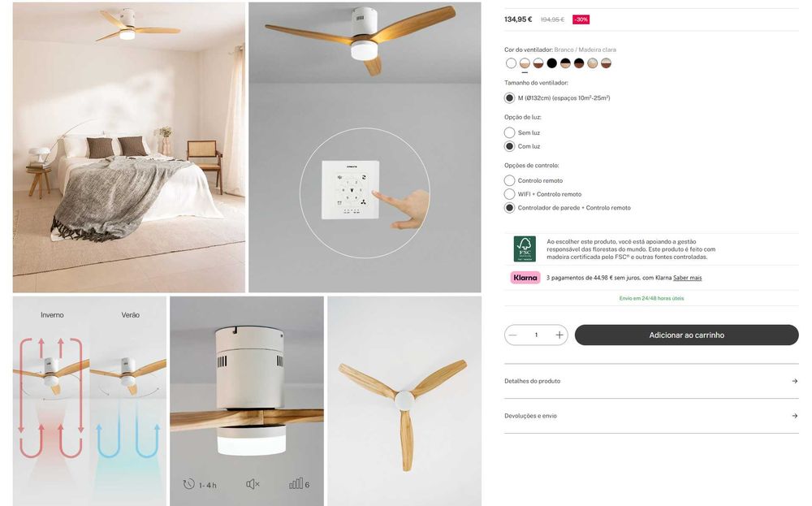This screenshot has height=506, width=812.
Task: Open the bedroom fan photo
Action: point(129,148)
